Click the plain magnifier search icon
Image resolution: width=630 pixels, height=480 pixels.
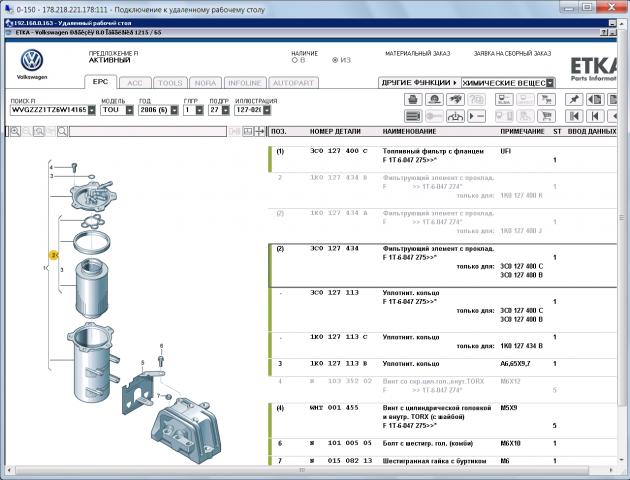tap(62, 131)
